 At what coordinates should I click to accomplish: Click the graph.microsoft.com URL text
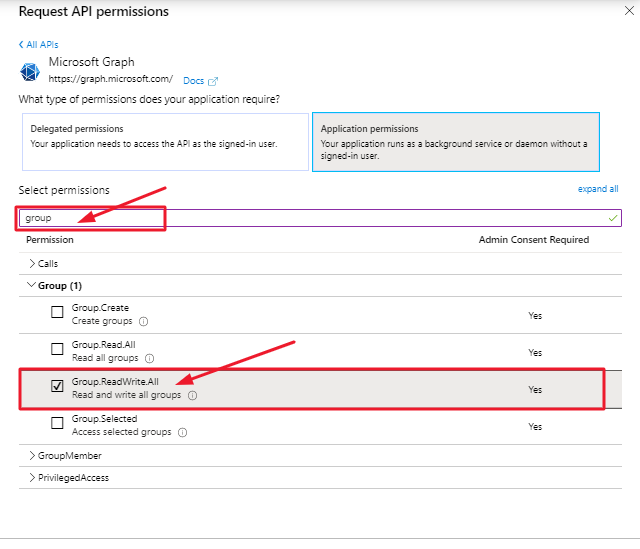click(x=111, y=79)
